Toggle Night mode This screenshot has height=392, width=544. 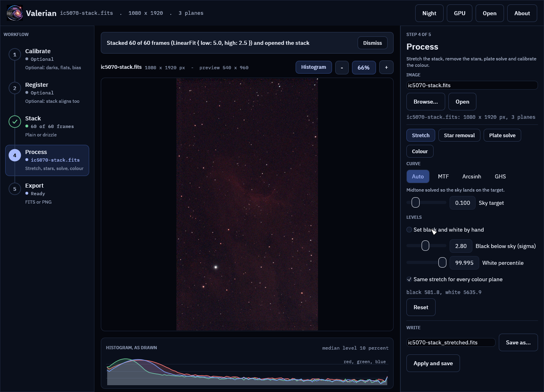click(x=429, y=13)
